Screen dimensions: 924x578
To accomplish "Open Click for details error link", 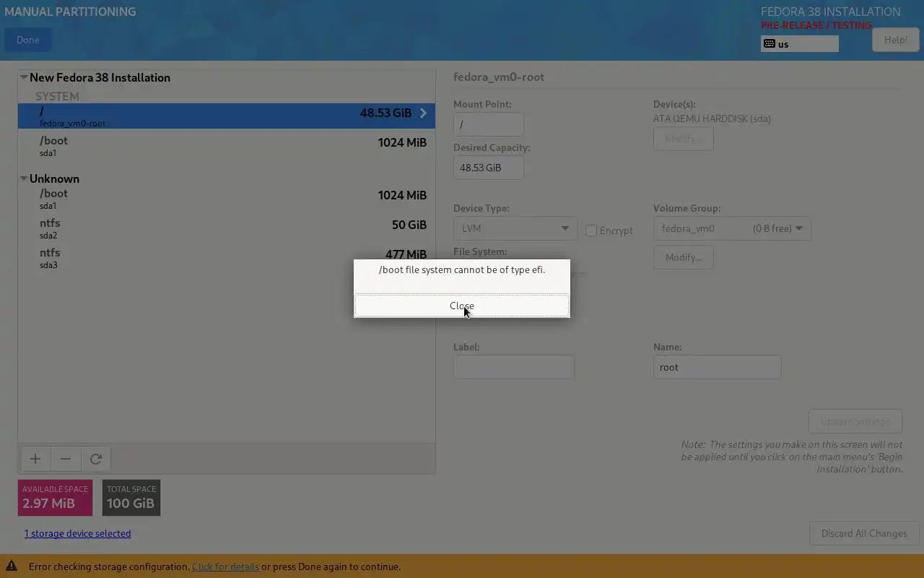I will (x=225, y=566).
